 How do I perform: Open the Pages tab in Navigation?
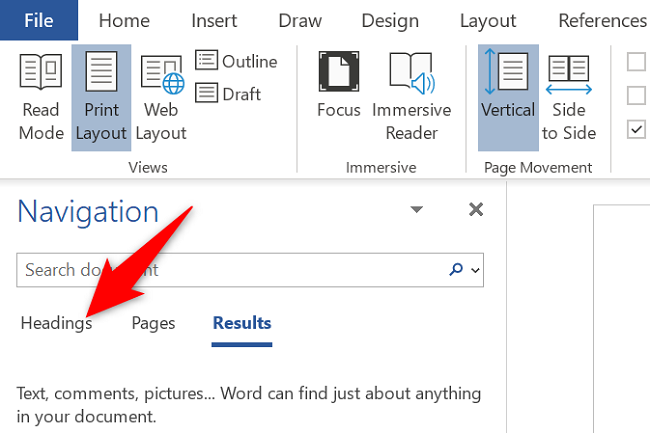(153, 323)
